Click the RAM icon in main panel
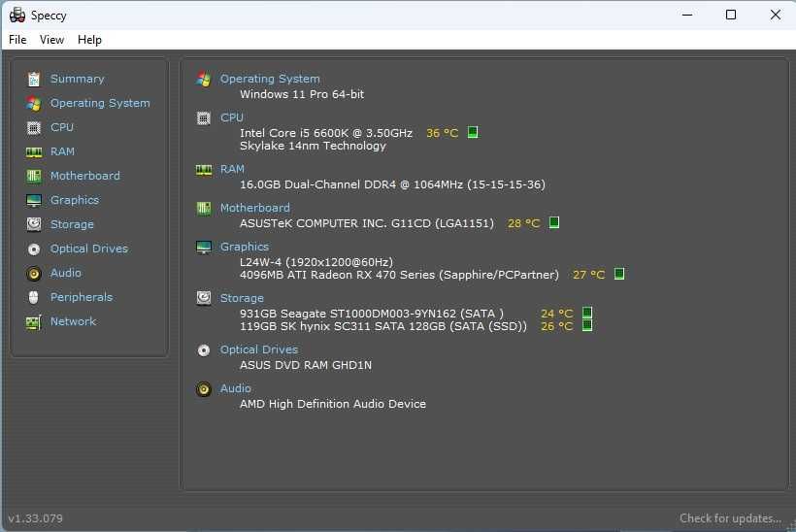Image resolution: width=796 pixels, height=532 pixels. click(x=204, y=170)
